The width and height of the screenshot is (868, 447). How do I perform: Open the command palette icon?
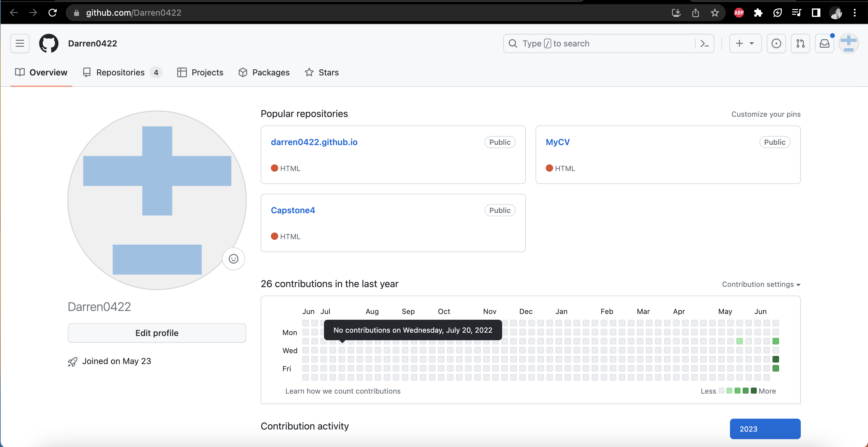(x=704, y=43)
